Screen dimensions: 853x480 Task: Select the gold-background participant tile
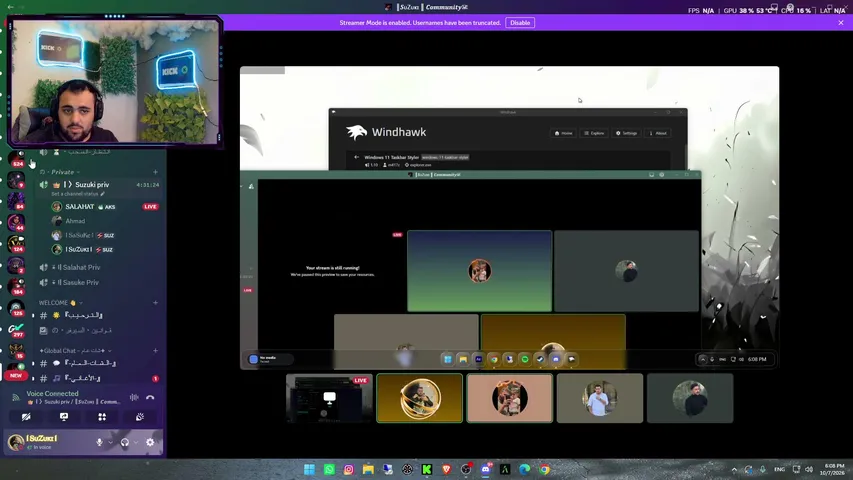pyautogui.click(x=419, y=398)
